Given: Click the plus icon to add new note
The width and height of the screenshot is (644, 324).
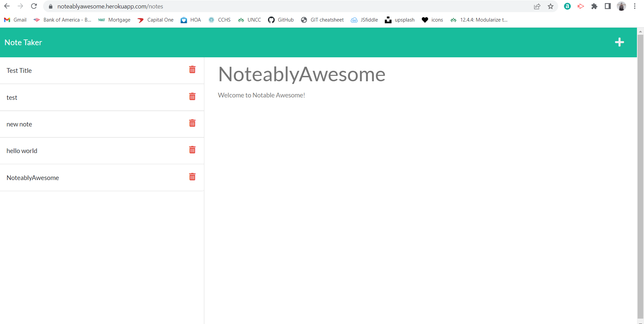Looking at the screenshot, I should (x=619, y=42).
